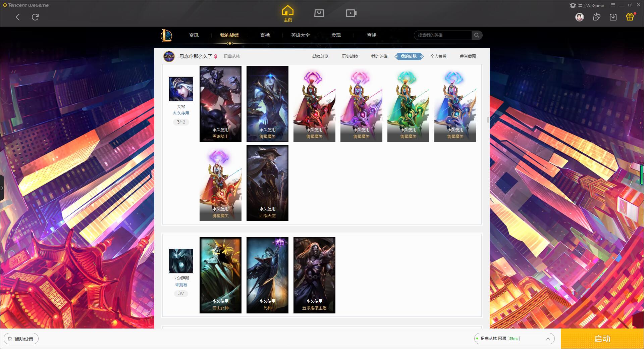
Task: Open the 英雄大全 tab
Action: click(x=301, y=35)
